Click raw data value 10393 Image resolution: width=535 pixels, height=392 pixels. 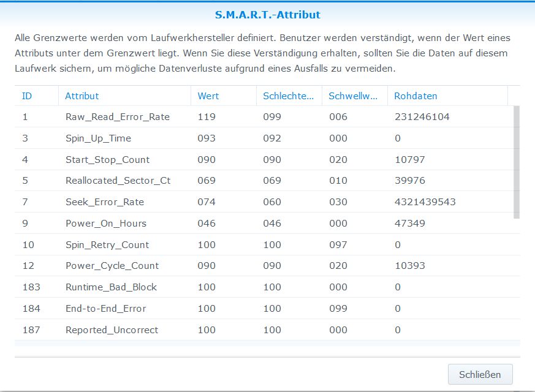click(410, 266)
